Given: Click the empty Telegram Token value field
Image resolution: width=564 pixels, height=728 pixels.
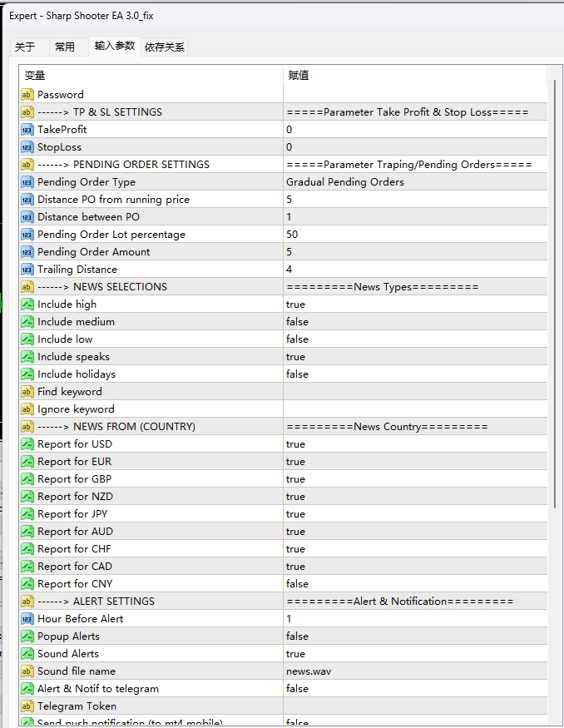Looking at the screenshot, I should [415, 706].
